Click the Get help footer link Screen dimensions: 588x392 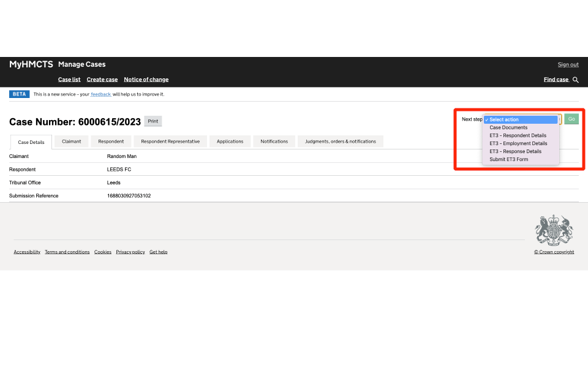point(158,252)
